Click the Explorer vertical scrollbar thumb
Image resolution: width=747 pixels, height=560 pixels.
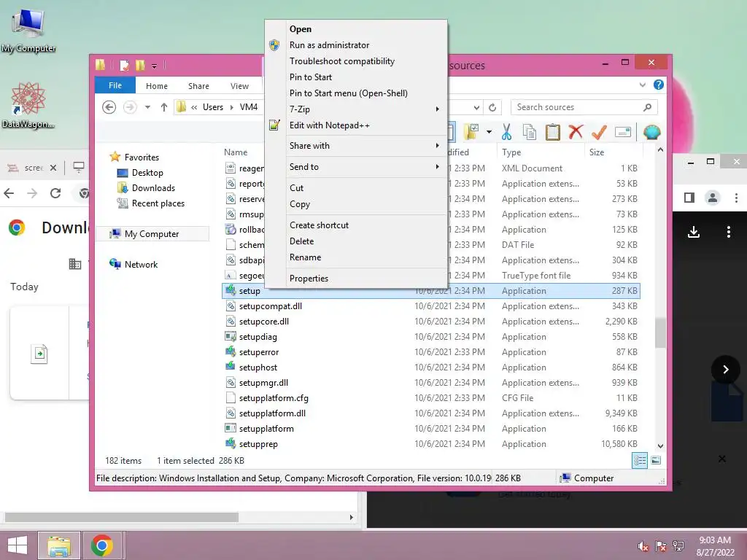[660, 332]
